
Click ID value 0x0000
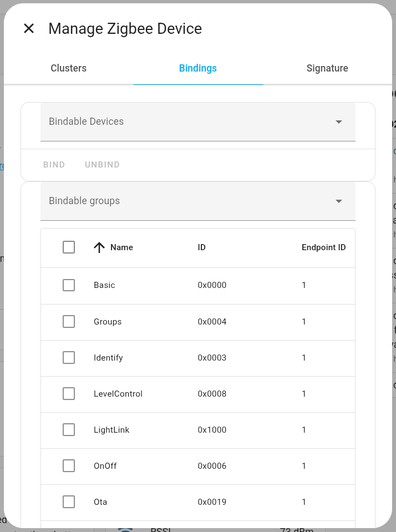point(212,285)
